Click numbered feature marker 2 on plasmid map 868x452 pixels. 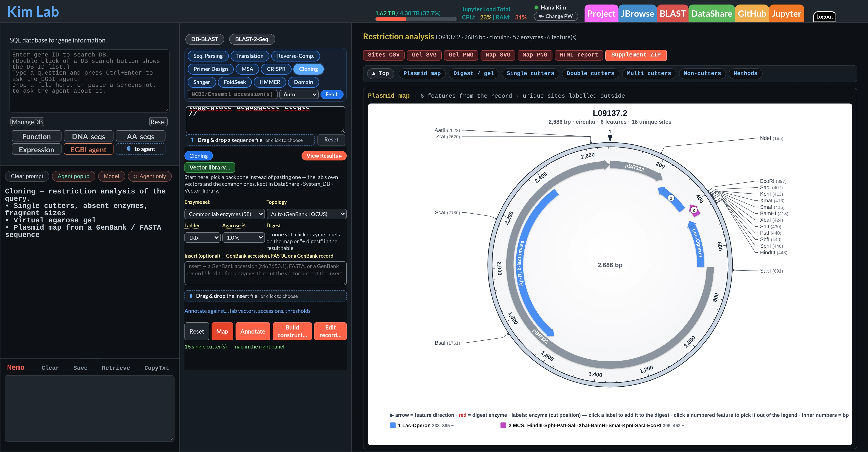pyautogui.click(x=694, y=210)
